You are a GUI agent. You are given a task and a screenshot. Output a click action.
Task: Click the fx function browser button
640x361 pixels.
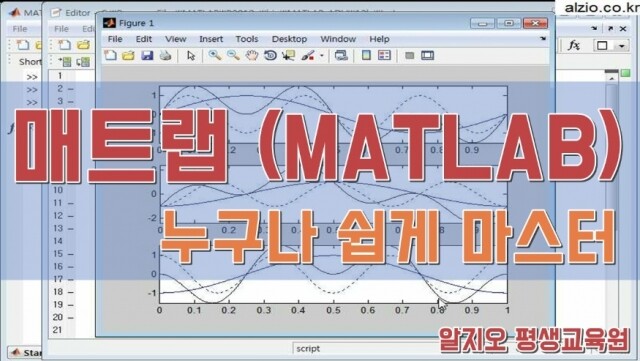(574, 45)
